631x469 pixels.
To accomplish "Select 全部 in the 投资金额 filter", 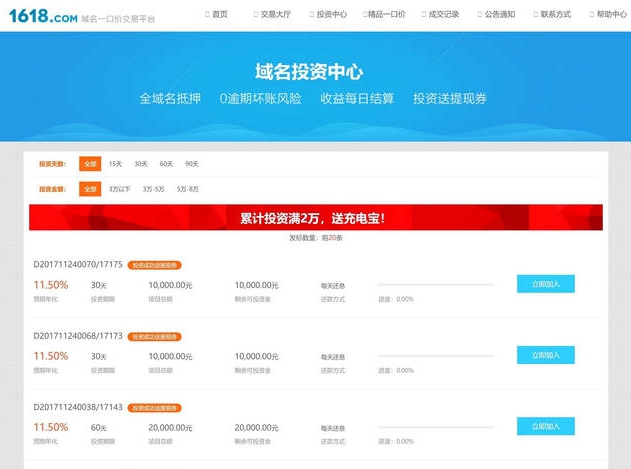I will [x=90, y=189].
